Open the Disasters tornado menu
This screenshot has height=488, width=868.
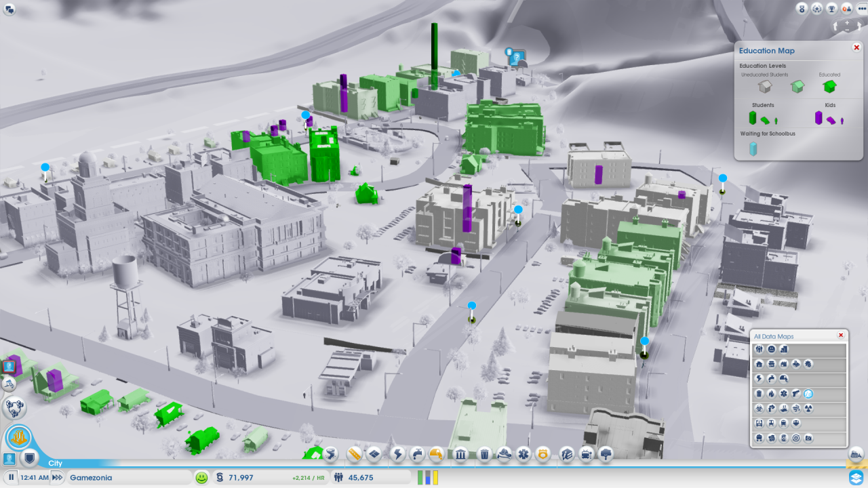pyautogui.click(x=331, y=454)
